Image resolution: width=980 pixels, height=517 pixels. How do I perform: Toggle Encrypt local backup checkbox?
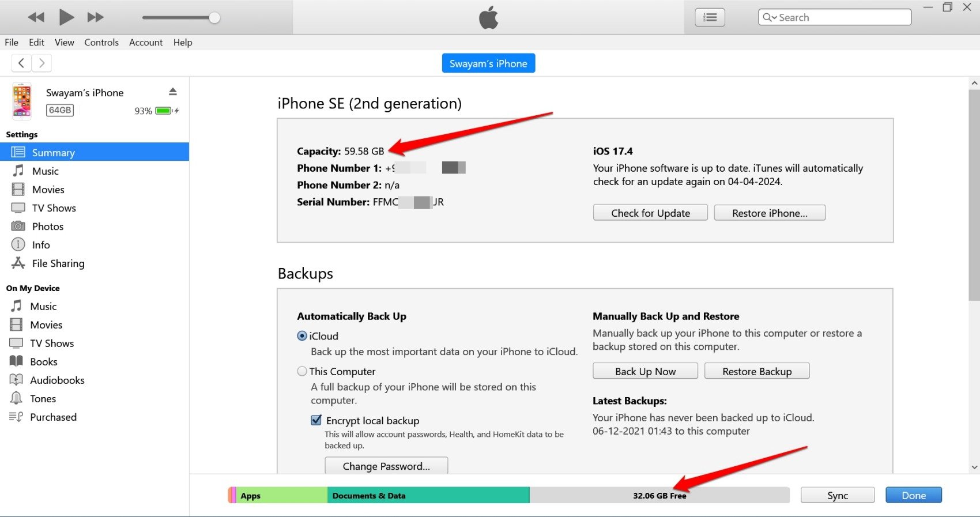[x=316, y=420]
